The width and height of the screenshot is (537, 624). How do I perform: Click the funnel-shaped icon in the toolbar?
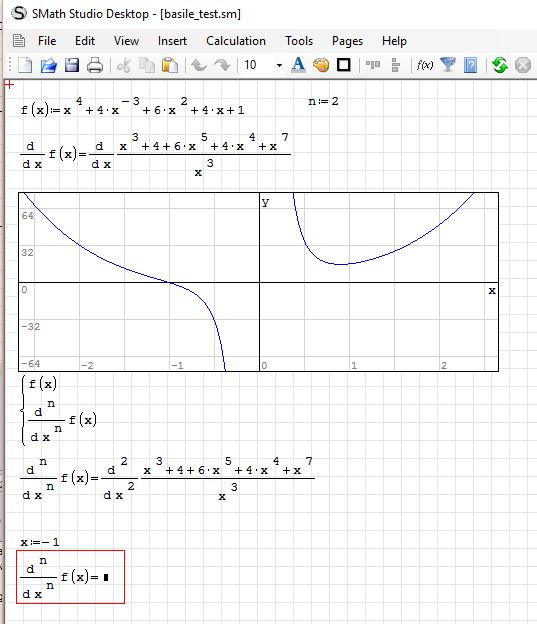(x=448, y=65)
